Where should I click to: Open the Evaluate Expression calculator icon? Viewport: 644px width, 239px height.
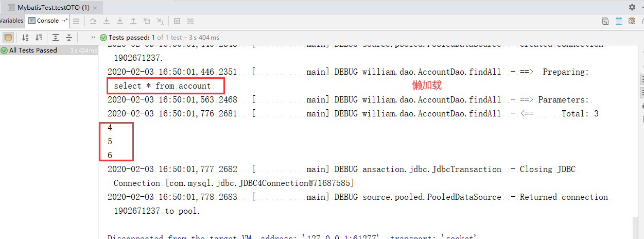177,21
